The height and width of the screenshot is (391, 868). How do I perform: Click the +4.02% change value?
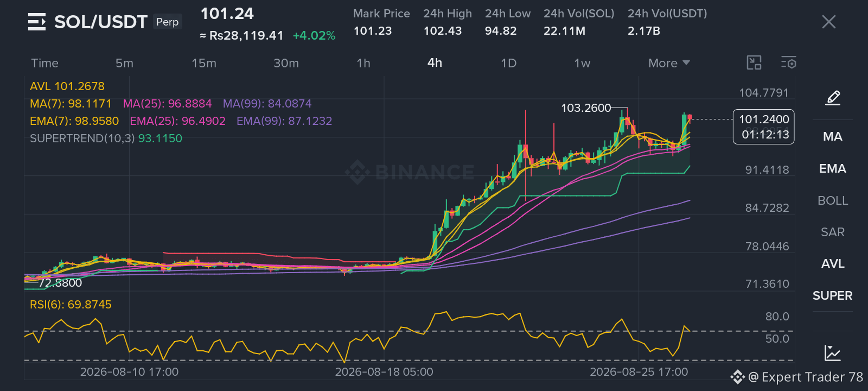tap(314, 36)
